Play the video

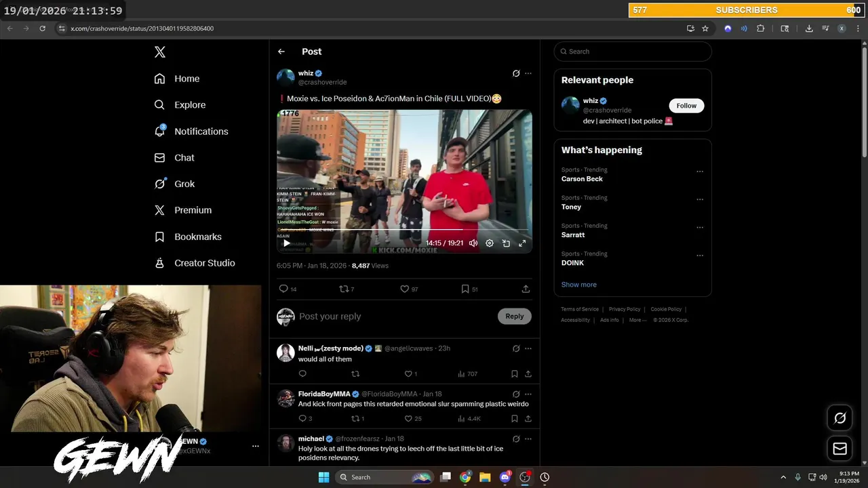(x=287, y=243)
